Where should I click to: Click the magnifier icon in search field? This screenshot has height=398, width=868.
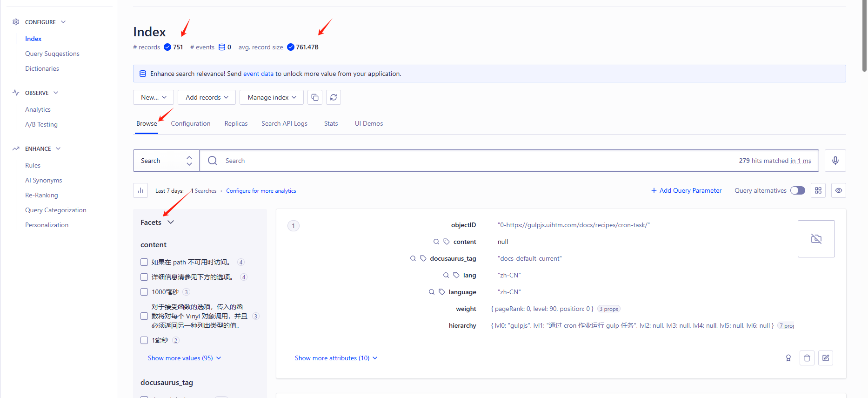pos(213,161)
